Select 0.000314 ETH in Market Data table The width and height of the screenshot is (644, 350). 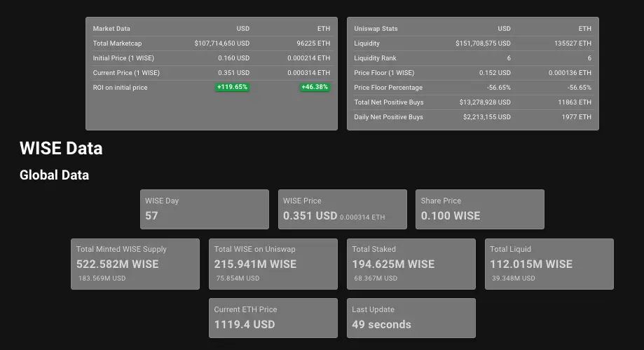tap(309, 73)
